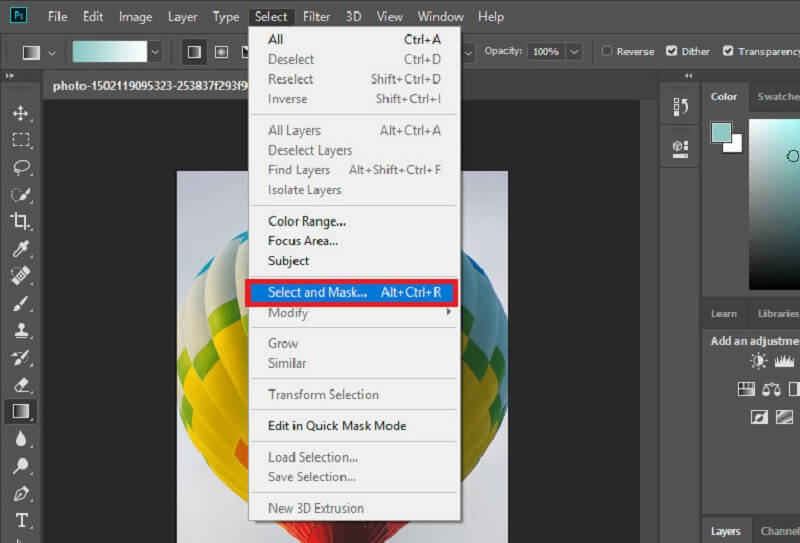Select the Lasso tool
Screen dimensions: 800x543
[x=21, y=167]
